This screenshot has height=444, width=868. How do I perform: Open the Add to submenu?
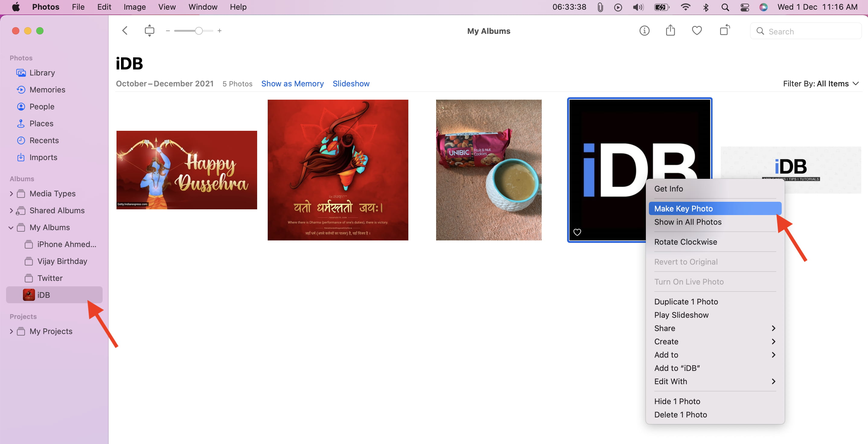pos(715,355)
